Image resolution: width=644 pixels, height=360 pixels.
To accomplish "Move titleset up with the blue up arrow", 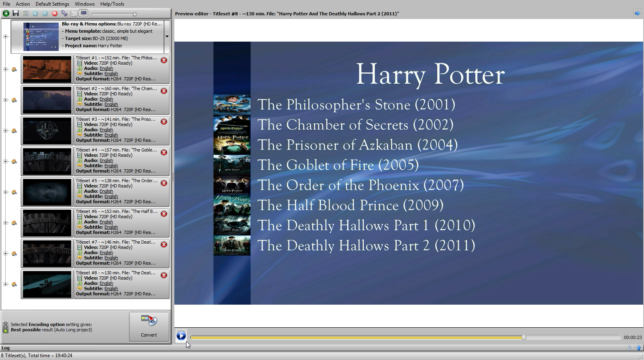I will coord(45,13).
